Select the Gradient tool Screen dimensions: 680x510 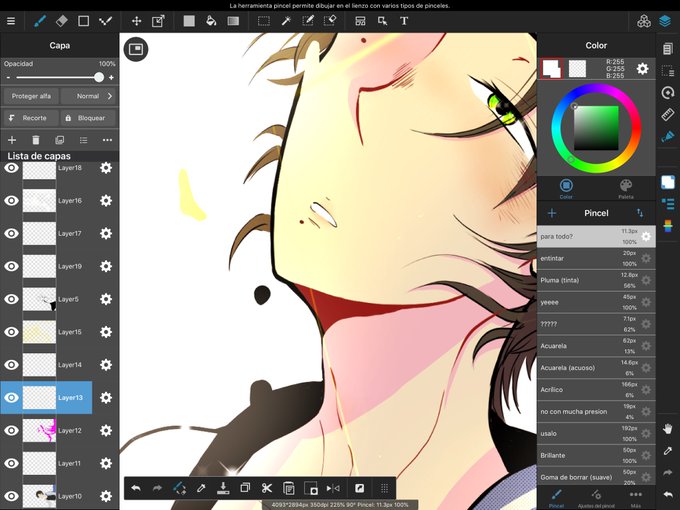pos(233,21)
